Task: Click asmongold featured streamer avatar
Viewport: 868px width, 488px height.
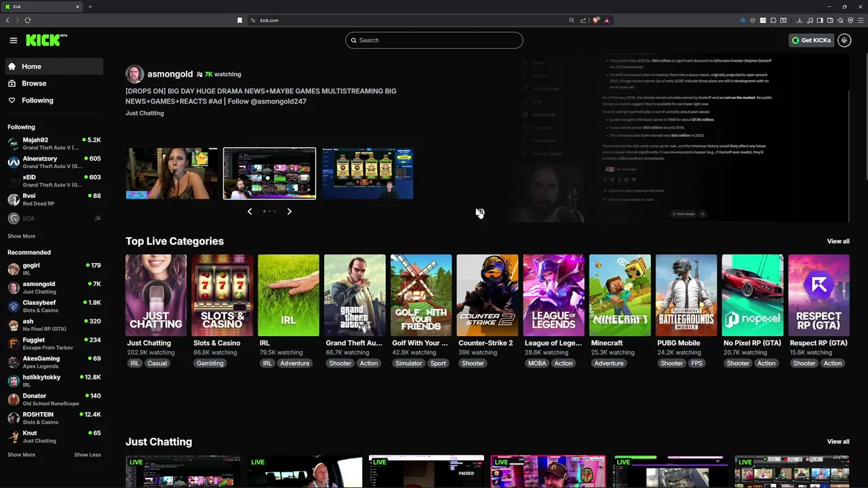Action: click(134, 74)
